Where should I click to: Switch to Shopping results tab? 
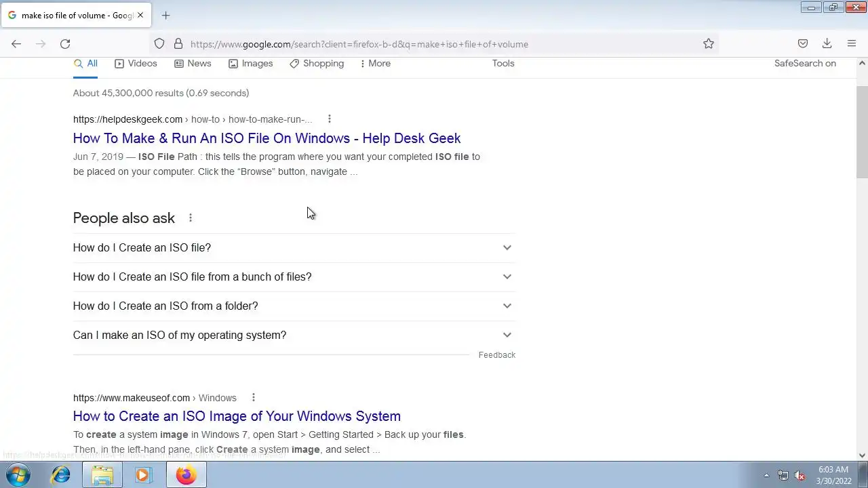(317, 64)
